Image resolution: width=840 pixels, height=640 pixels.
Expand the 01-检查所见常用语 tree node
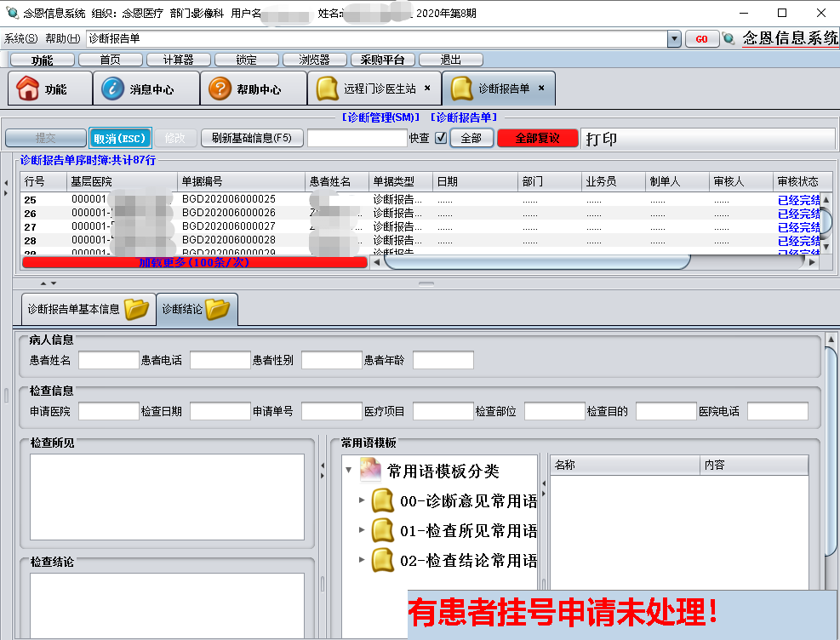pos(362,530)
